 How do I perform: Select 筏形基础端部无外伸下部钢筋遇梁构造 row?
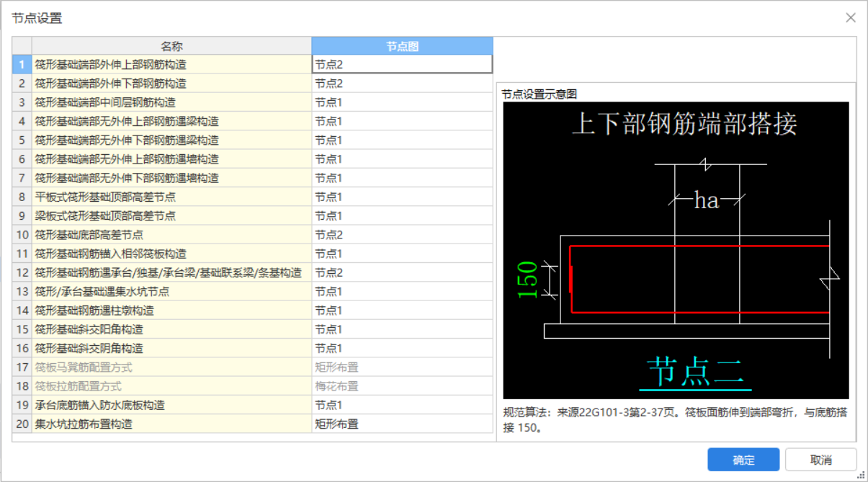tap(171, 140)
